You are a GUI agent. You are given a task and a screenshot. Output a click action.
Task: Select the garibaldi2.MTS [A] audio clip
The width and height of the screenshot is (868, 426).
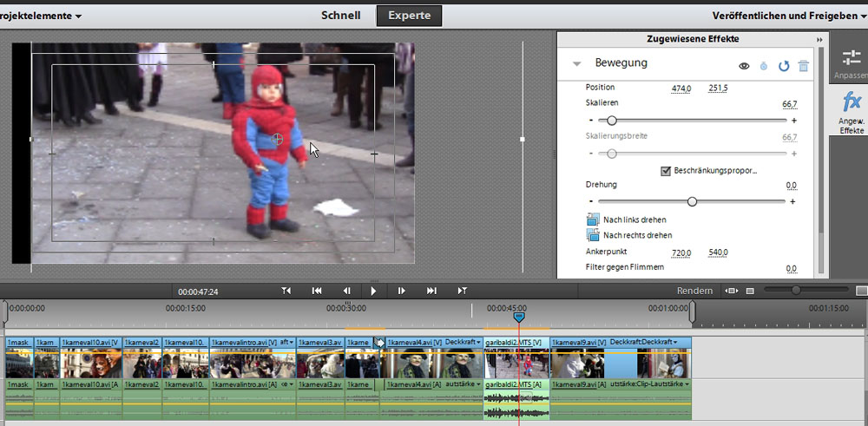pyautogui.click(x=516, y=400)
